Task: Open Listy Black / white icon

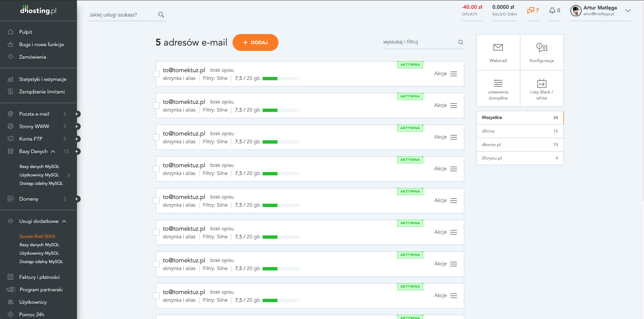Action: [541, 83]
